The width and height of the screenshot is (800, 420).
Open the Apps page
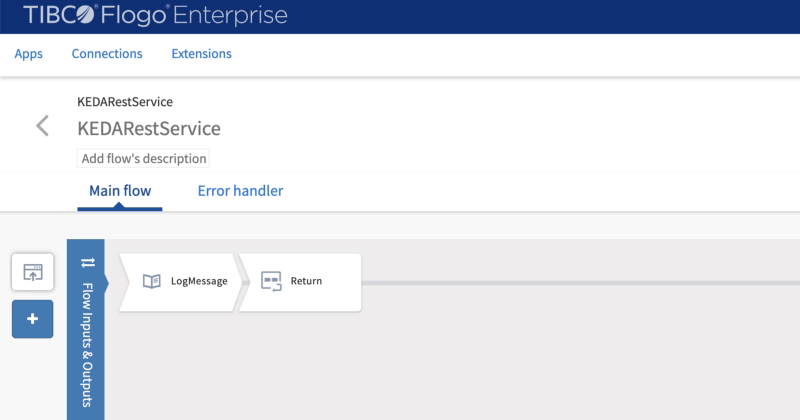coord(28,54)
